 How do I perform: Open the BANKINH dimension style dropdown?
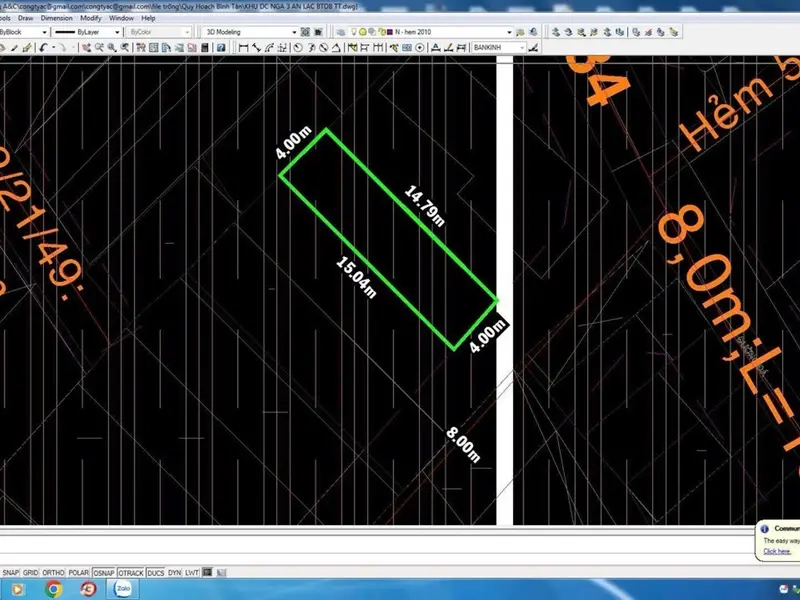coord(522,47)
